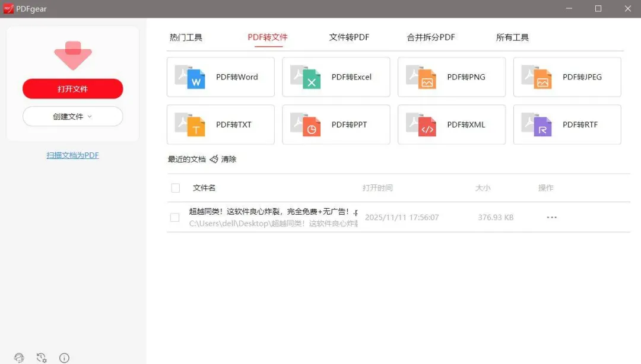Open the 合并拆分PDF tab
The height and width of the screenshot is (364, 641).
point(431,37)
